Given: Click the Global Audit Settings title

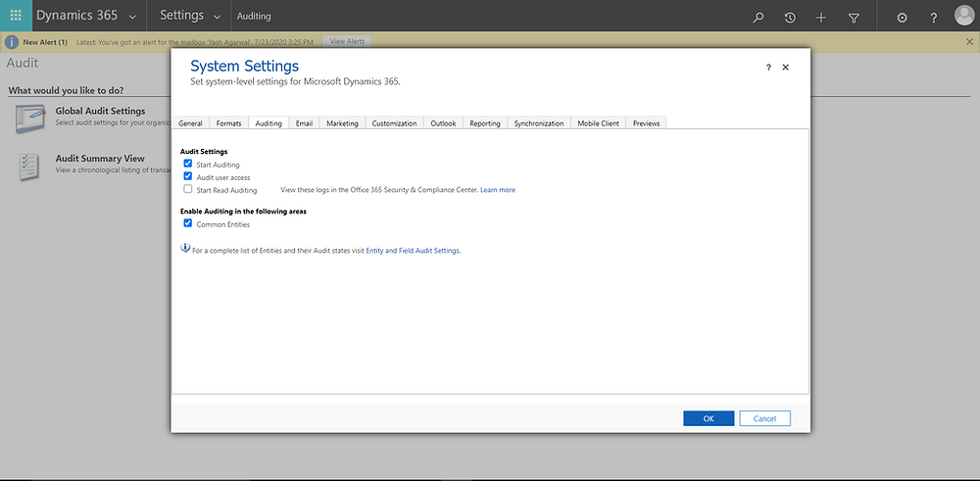Looking at the screenshot, I should coord(100,111).
